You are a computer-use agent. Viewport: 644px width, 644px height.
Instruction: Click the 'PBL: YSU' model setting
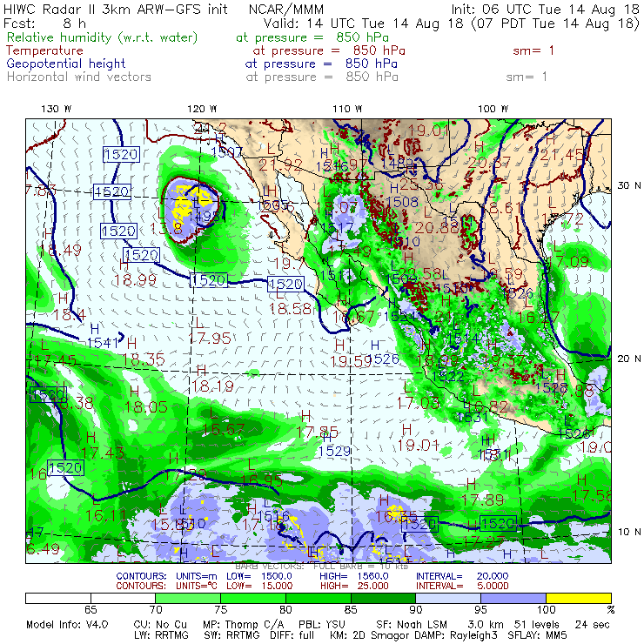pyautogui.click(x=324, y=625)
